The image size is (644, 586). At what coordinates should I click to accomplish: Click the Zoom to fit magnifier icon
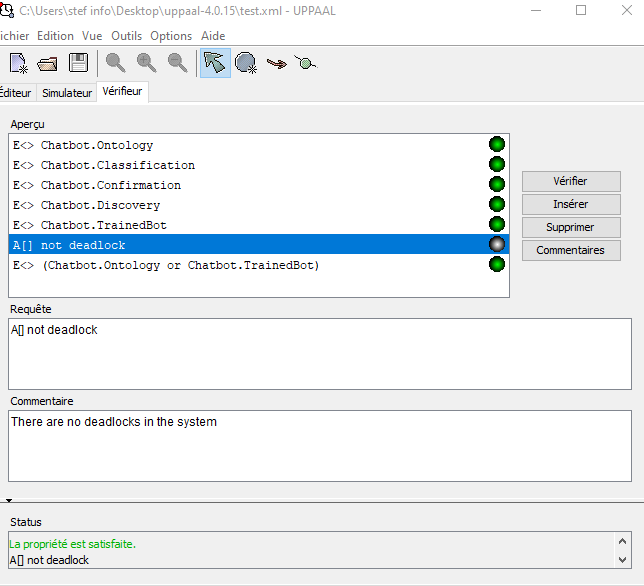pos(115,63)
